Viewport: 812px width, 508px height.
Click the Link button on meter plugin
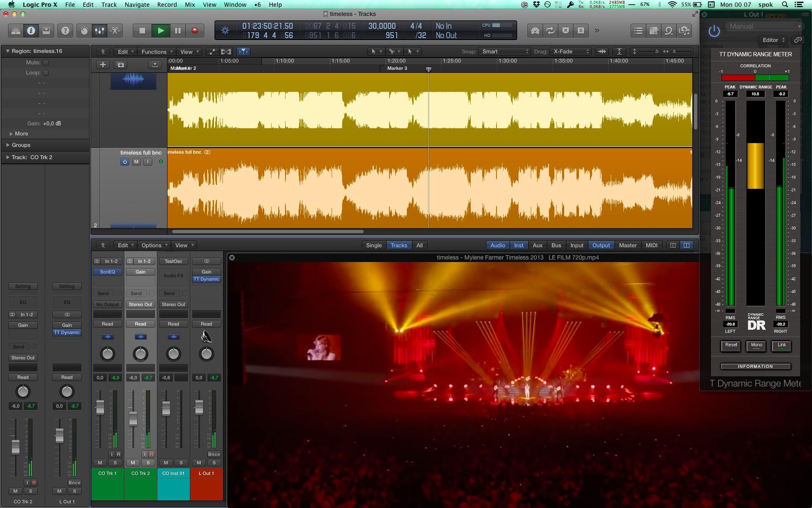pyautogui.click(x=782, y=345)
